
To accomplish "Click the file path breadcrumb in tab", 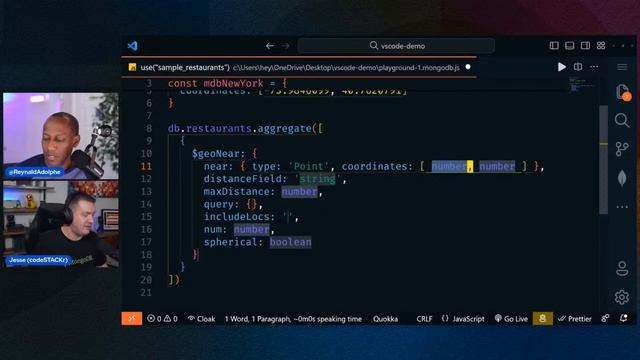I will pyautogui.click(x=346, y=68).
